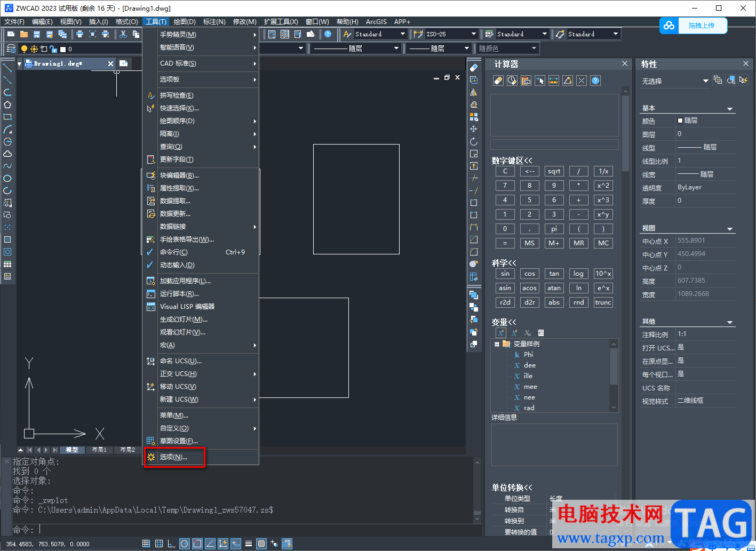Select the Line drawing tool
The image size is (756, 551).
[x=7, y=68]
